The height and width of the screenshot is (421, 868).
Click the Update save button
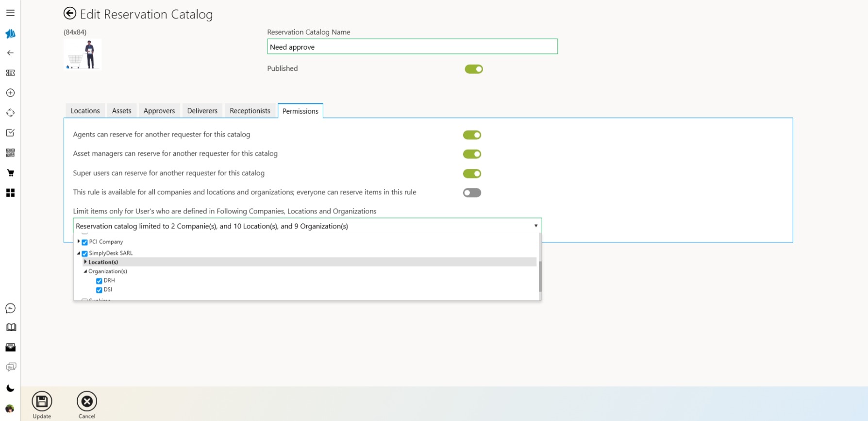42,402
